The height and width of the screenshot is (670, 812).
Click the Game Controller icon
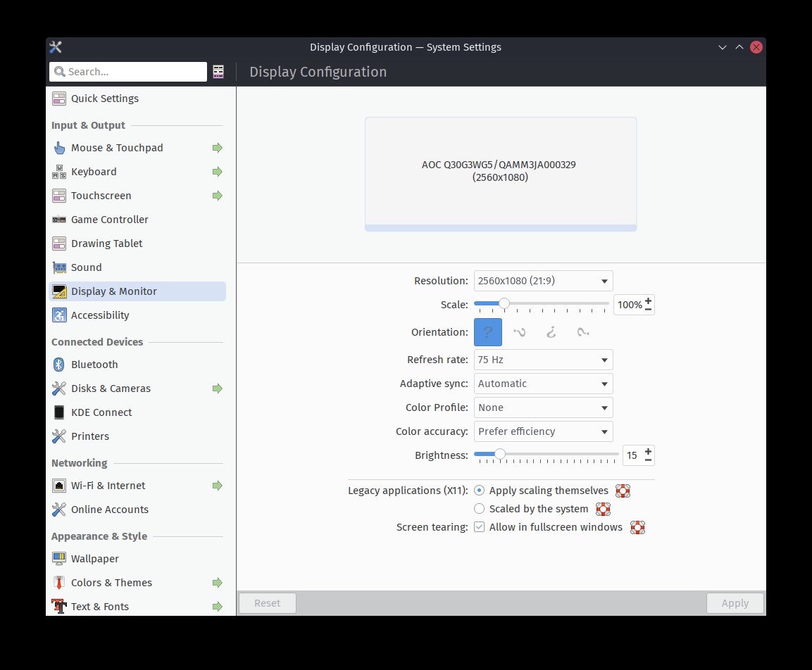click(x=59, y=220)
